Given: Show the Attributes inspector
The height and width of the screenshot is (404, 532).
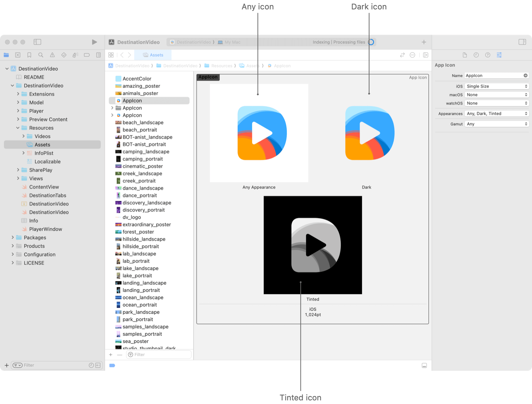Looking at the screenshot, I should click(499, 55).
